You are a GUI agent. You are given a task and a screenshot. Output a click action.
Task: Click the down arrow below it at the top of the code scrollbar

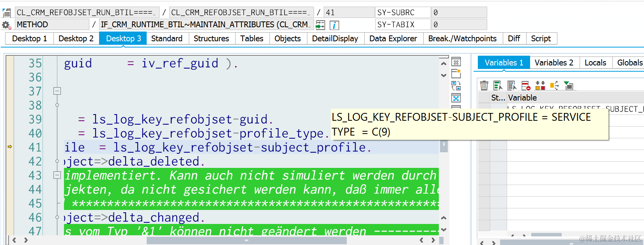click(x=444, y=75)
